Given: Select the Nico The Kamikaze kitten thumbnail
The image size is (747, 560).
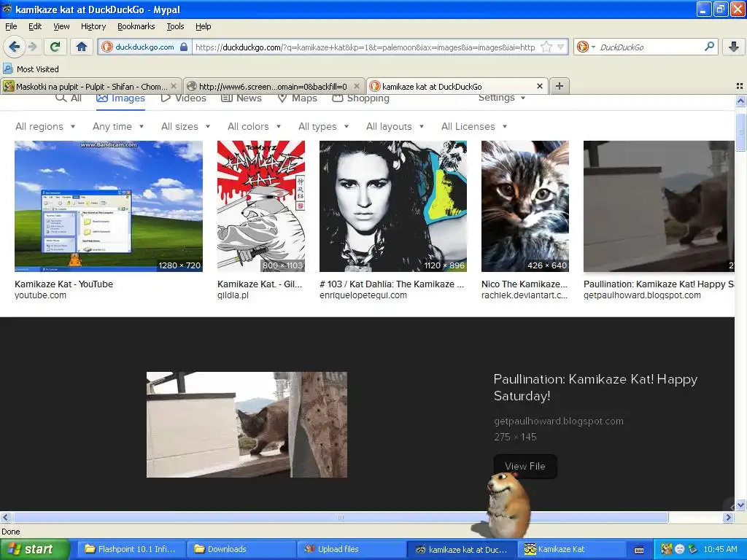Looking at the screenshot, I should click(525, 206).
